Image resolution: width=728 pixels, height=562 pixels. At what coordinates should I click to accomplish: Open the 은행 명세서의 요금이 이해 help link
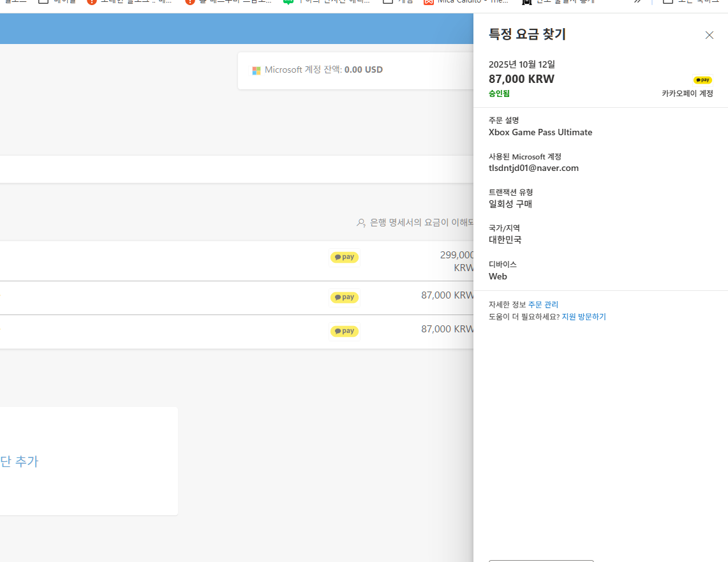[421, 223]
